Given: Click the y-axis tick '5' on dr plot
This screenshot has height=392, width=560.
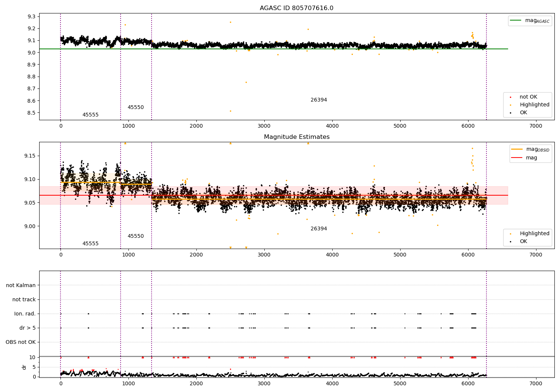Looking at the screenshot, I should point(34,367).
